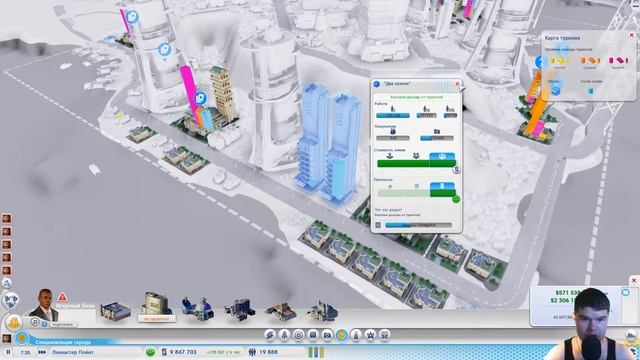Pause the game simulation
This screenshot has height=360, width=640.
tap(8, 352)
